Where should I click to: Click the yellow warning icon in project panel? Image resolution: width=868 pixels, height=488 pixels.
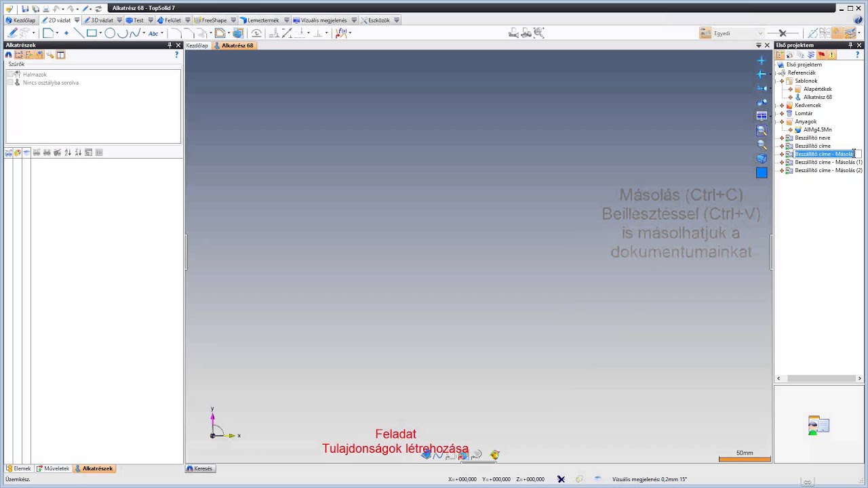pyautogui.click(x=832, y=55)
